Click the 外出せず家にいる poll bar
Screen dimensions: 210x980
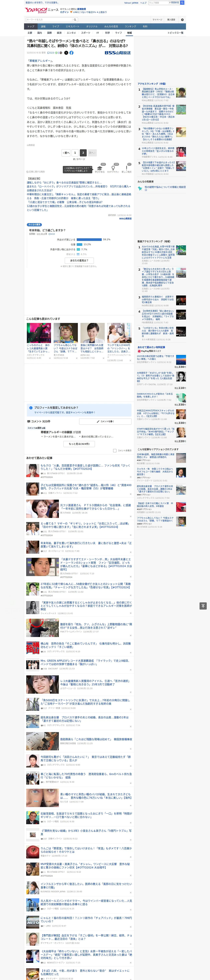pos(89,240)
